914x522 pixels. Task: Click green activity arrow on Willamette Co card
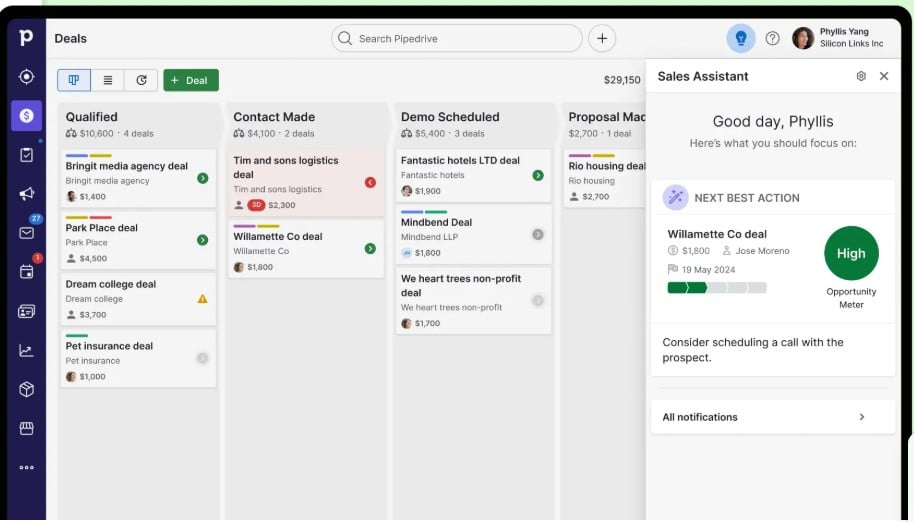370,249
